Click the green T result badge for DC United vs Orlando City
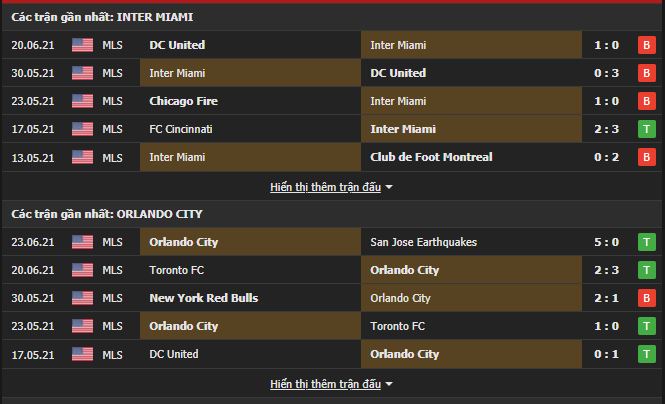Viewport: 665px width, 404px height. (647, 354)
